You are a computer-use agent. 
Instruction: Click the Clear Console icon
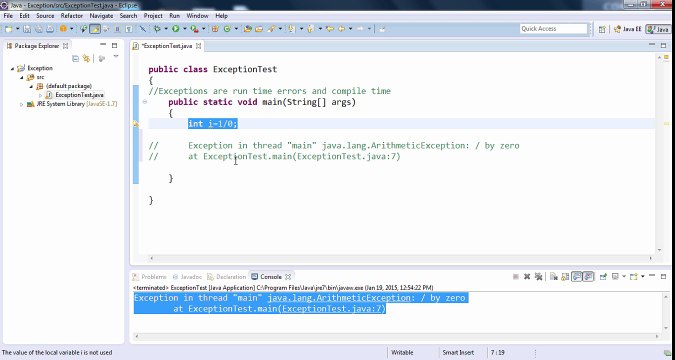pyautogui.click(x=554, y=276)
